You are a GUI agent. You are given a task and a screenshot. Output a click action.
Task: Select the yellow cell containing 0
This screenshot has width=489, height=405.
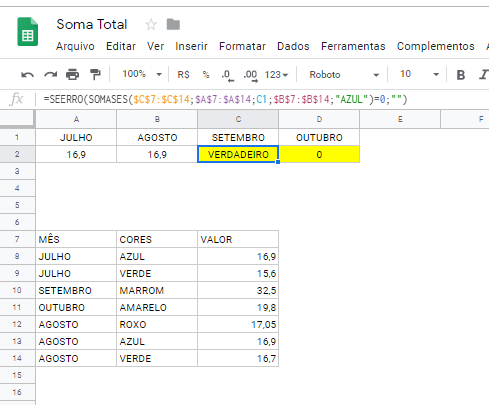319,154
